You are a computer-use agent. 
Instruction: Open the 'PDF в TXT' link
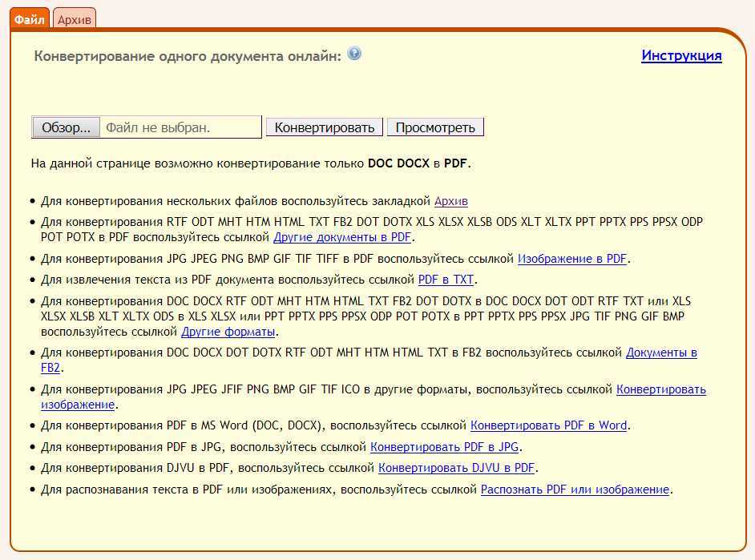point(446,280)
